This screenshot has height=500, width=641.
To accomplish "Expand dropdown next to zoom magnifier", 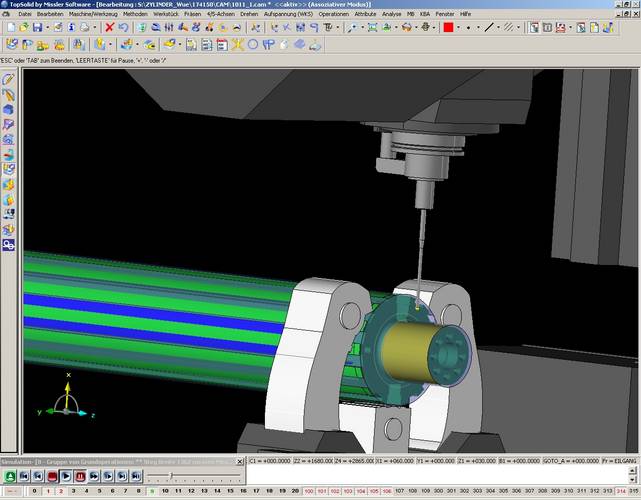I will click(362, 27).
